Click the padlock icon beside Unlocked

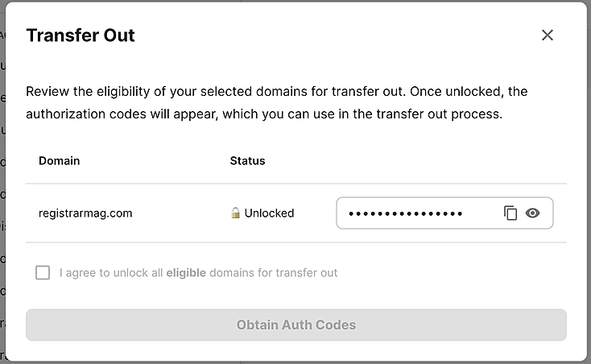click(235, 213)
